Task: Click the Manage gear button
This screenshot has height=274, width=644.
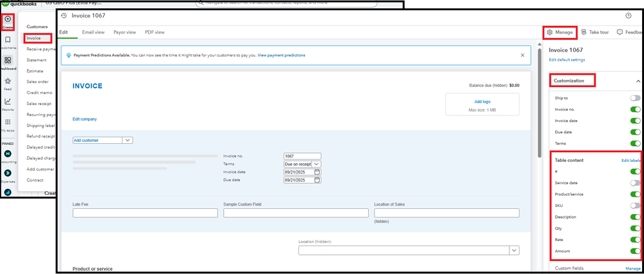Action: (561, 32)
